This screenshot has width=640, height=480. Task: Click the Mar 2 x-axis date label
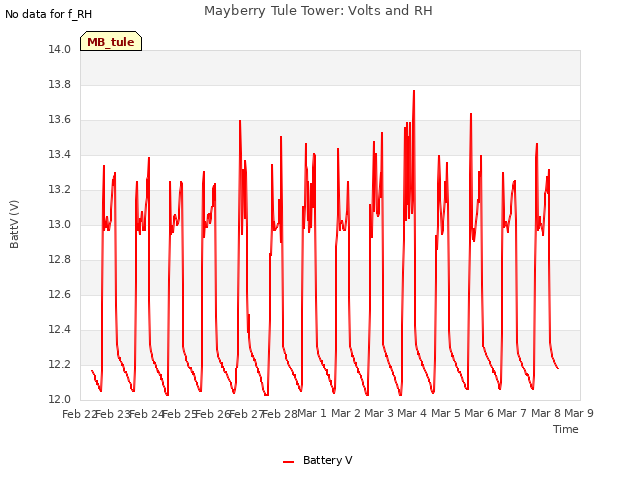coord(346,413)
